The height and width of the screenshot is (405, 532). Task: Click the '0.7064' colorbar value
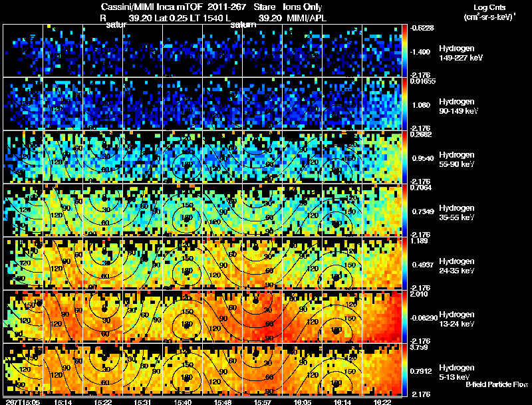(421, 188)
